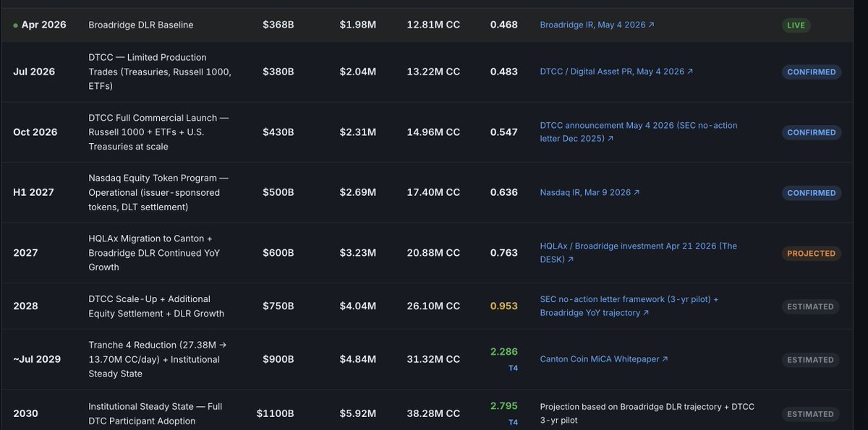Click the ESTIMATED badge in 2030 row
The image size is (868, 430).
pyautogui.click(x=810, y=414)
